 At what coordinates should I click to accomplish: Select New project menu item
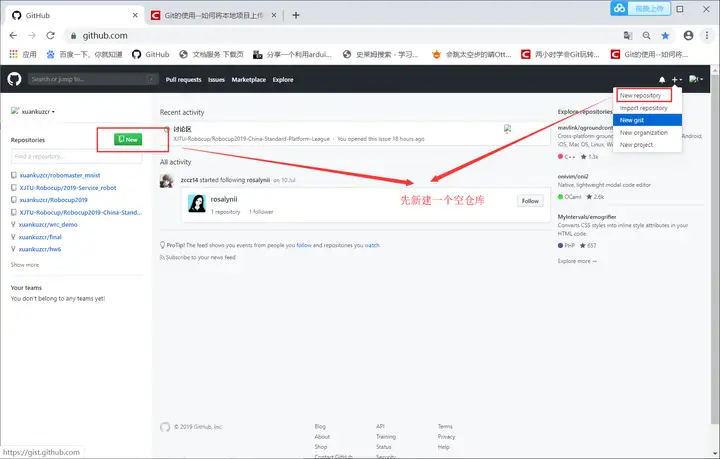(636, 145)
